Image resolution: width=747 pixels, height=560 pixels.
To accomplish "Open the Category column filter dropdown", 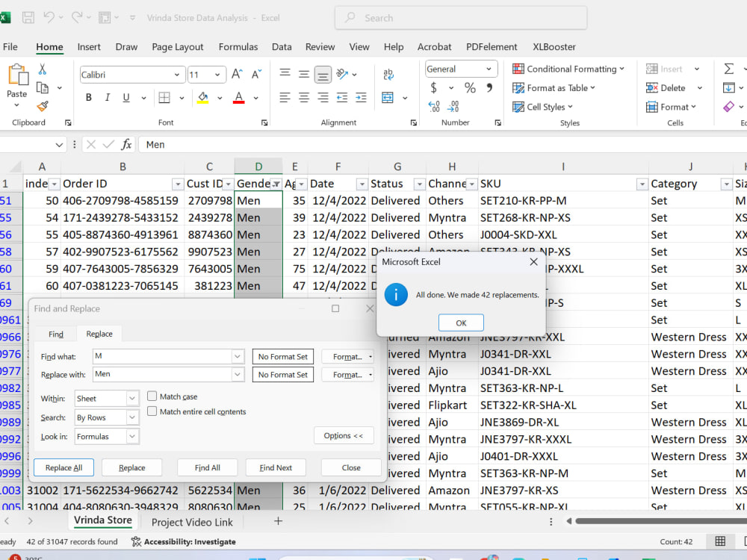I will (726, 184).
